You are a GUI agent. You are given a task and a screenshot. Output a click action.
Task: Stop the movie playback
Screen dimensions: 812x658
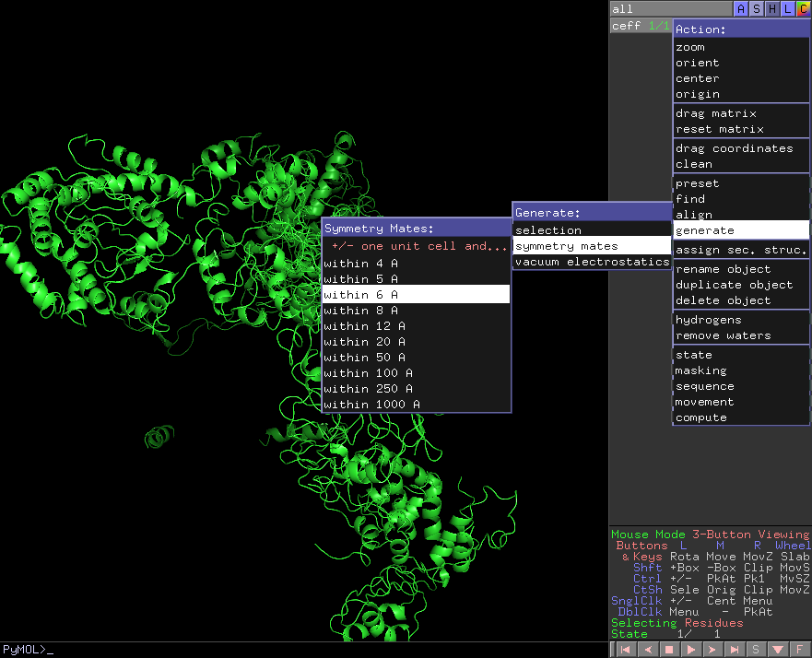[x=669, y=650]
